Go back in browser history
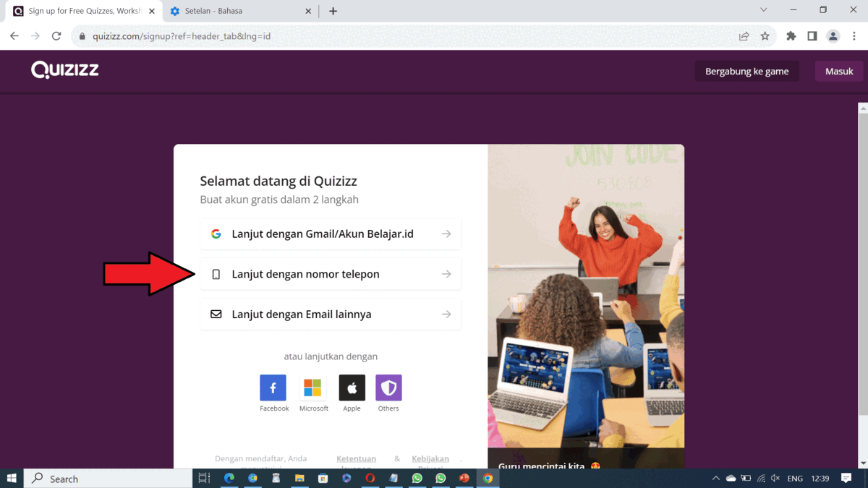Screen dimensions: 868x488 coord(14,36)
